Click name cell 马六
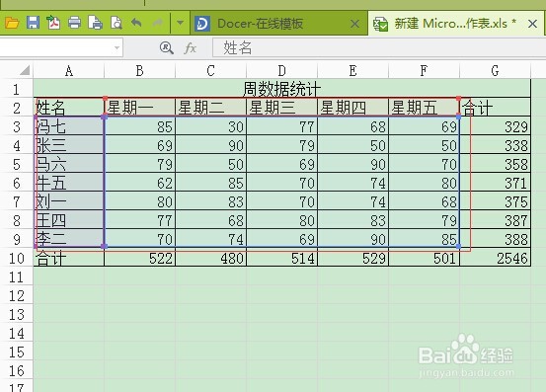 tap(69, 164)
